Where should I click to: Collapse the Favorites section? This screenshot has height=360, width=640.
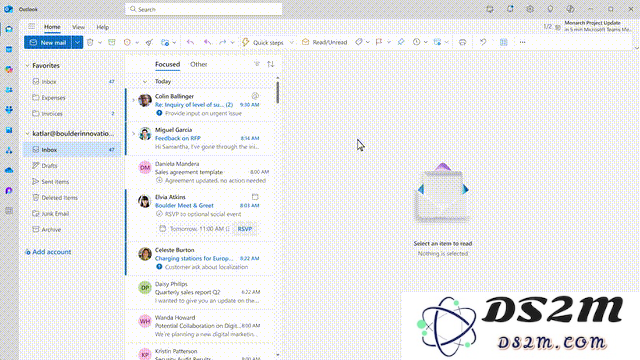tap(27, 65)
